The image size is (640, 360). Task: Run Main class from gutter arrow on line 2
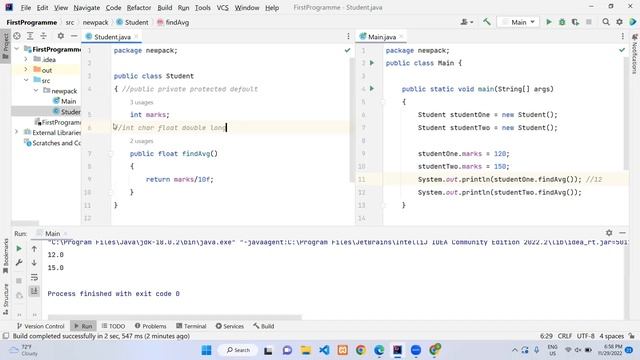(x=371, y=63)
